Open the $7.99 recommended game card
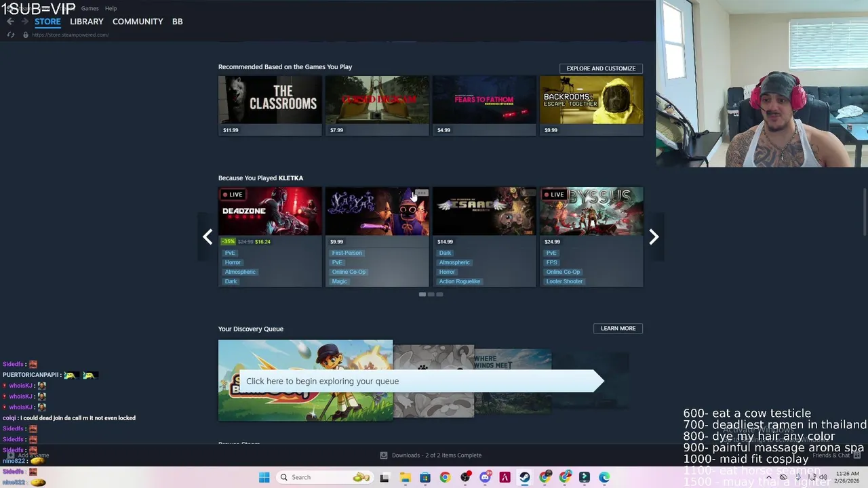The height and width of the screenshot is (488, 868). [x=377, y=106]
